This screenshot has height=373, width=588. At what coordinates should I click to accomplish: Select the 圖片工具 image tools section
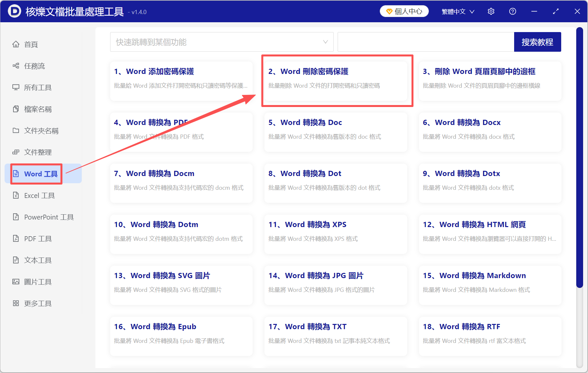tap(38, 281)
